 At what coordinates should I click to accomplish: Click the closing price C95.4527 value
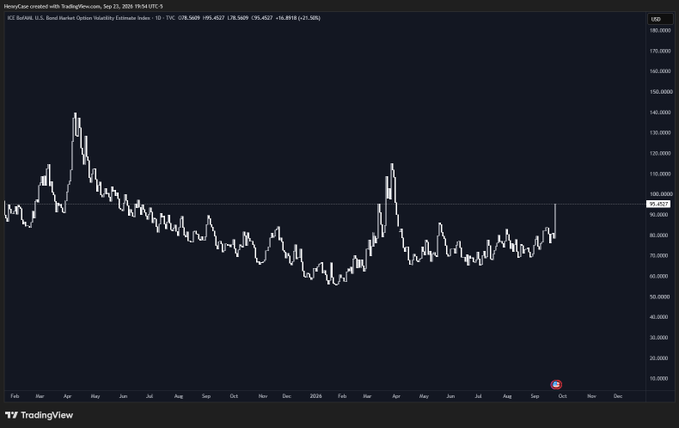(x=261, y=18)
